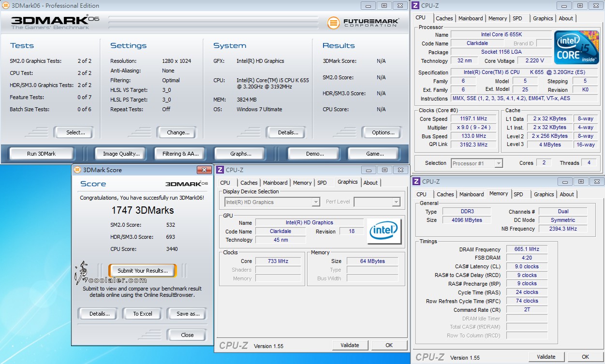Click the CPU-Z icon in top-right window title
This screenshot has width=605, height=364.
[416, 5]
